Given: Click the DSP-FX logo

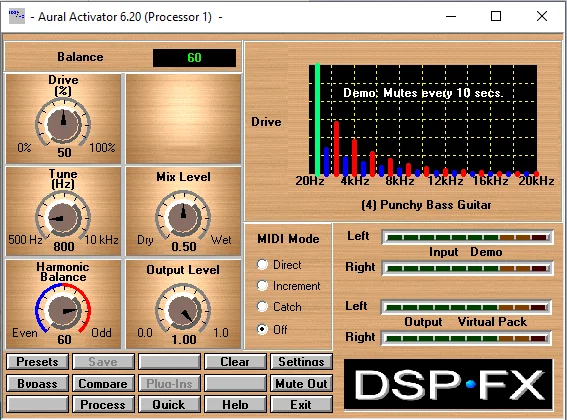Looking at the screenshot, I should point(448,384).
